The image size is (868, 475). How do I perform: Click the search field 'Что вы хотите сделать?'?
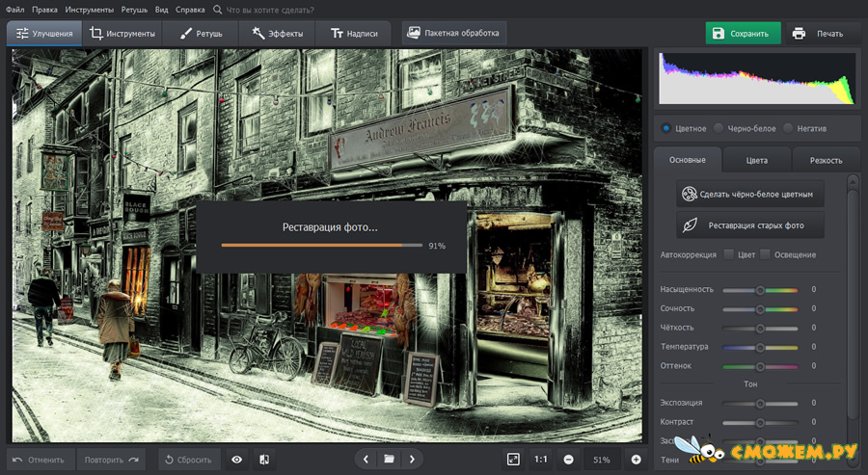[x=270, y=10]
